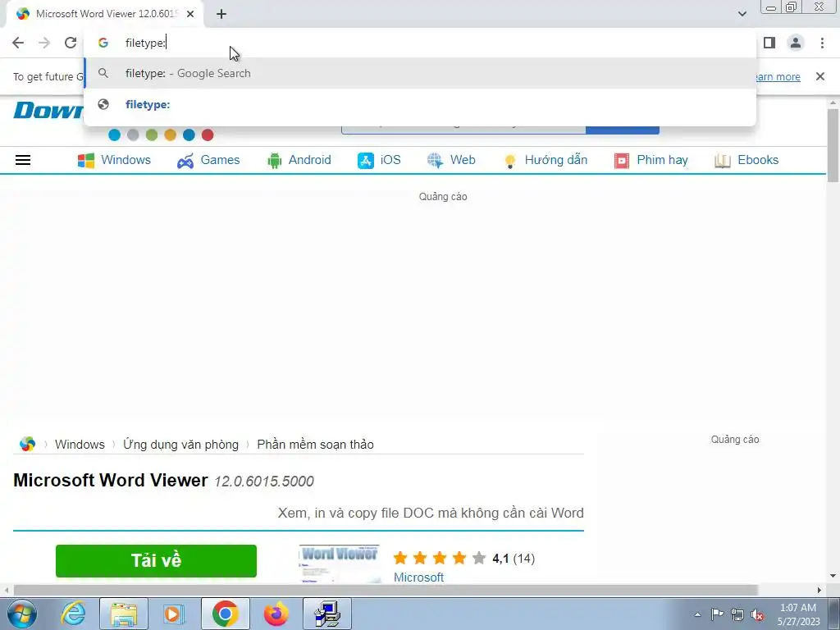The image size is (840, 630).
Task: Choose the 'filetype: - Google Search' suggestion
Action: (420, 73)
